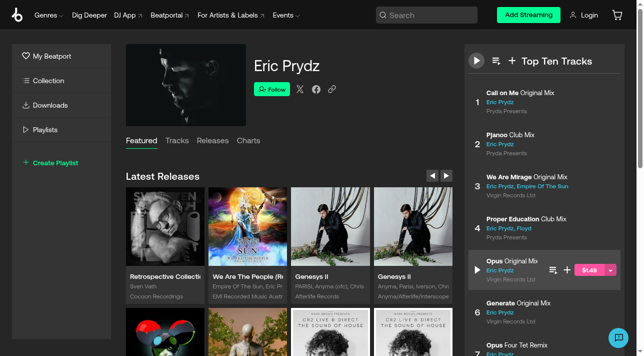This screenshot has width=644, height=356.
Task: Open Opus Four Tet Remix track
Action: coord(517,345)
